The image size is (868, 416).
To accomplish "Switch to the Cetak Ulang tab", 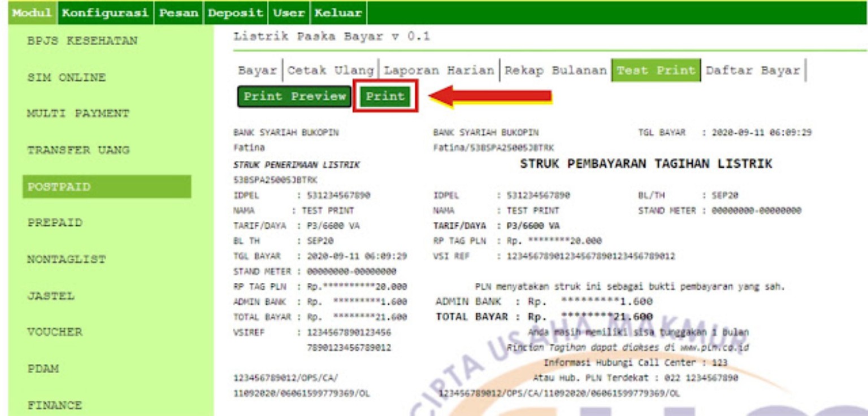I will 331,71.
